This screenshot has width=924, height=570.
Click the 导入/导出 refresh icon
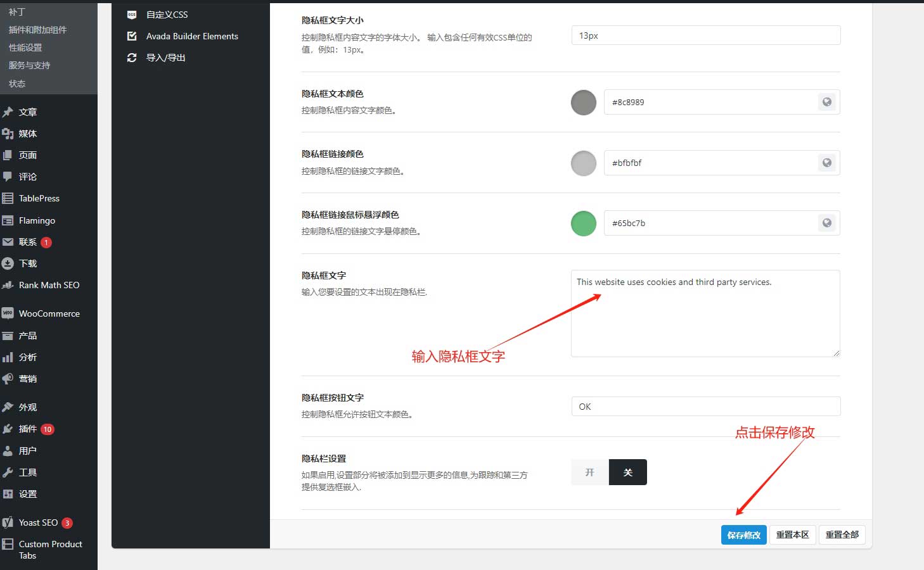click(132, 58)
